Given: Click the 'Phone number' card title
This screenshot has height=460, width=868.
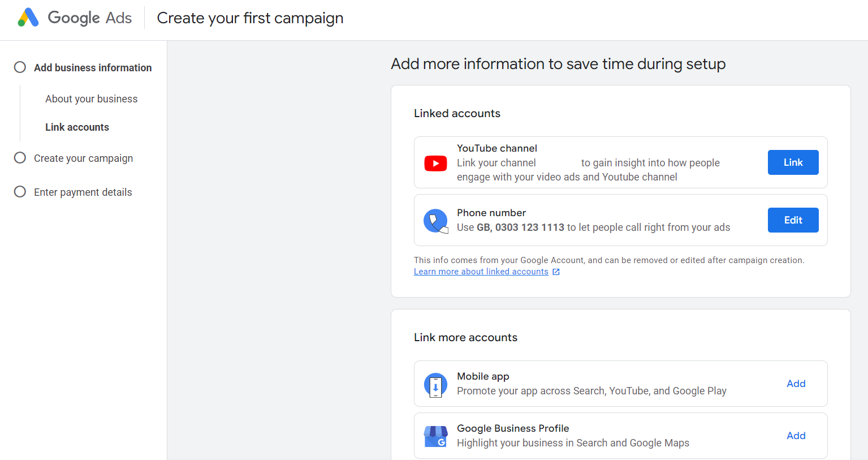Looking at the screenshot, I should coord(491,213).
